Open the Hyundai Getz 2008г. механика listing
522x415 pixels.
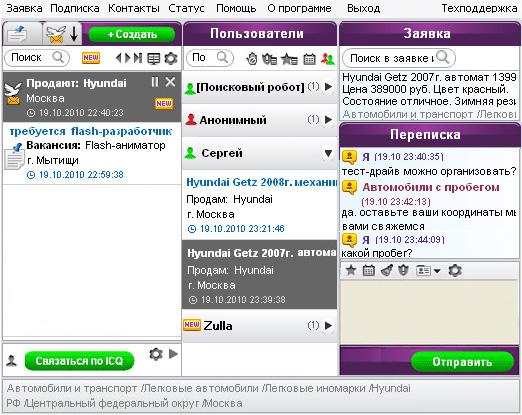(x=261, y=182)
